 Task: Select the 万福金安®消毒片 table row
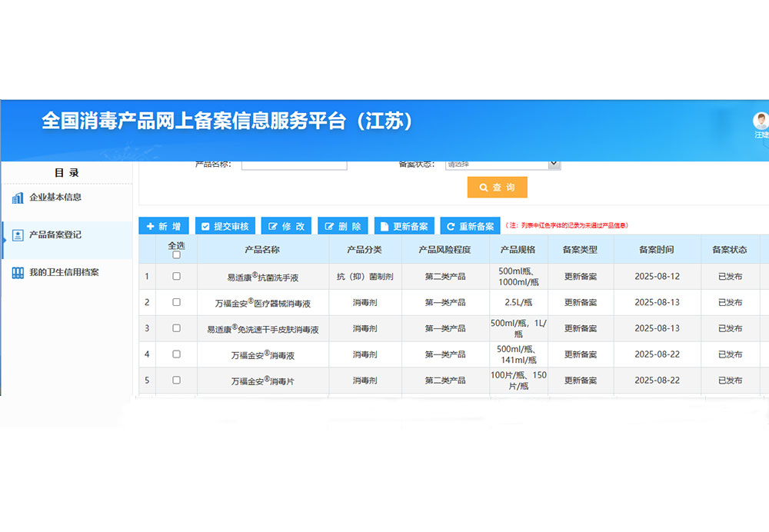(264, 381)
